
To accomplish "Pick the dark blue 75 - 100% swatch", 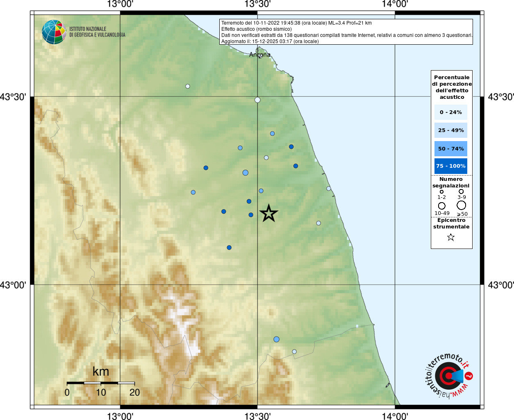I will [450, 166].
